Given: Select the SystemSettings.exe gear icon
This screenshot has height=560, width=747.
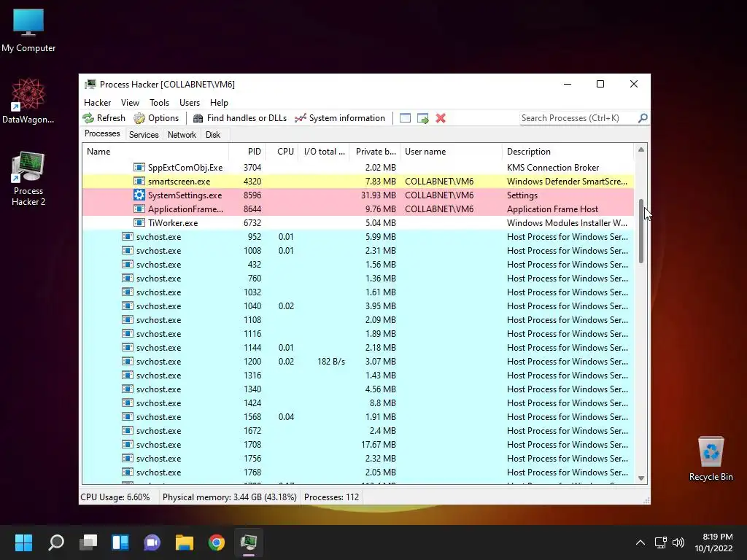Looking at the screenshot, I should pos(139,195).
